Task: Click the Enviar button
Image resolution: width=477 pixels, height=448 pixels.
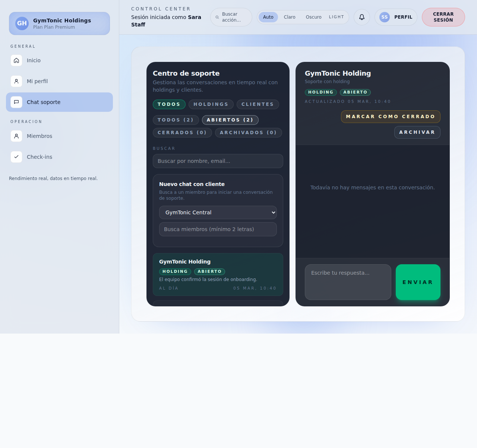Action: tap(418, 282)
